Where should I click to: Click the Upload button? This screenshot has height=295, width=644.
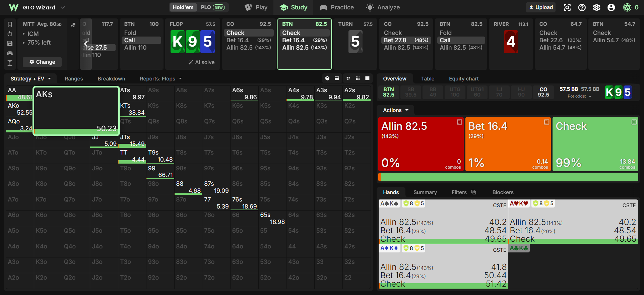tap(541, 7)
